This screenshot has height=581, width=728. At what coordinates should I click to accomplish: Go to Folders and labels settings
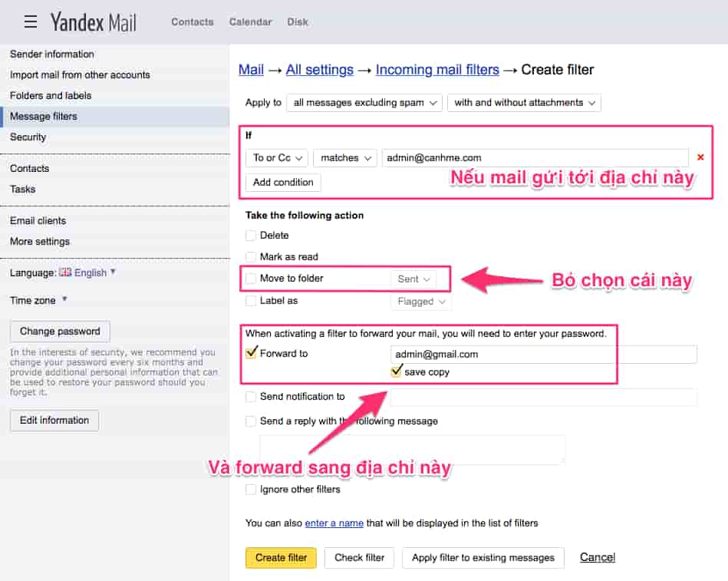tap(51, 96)
